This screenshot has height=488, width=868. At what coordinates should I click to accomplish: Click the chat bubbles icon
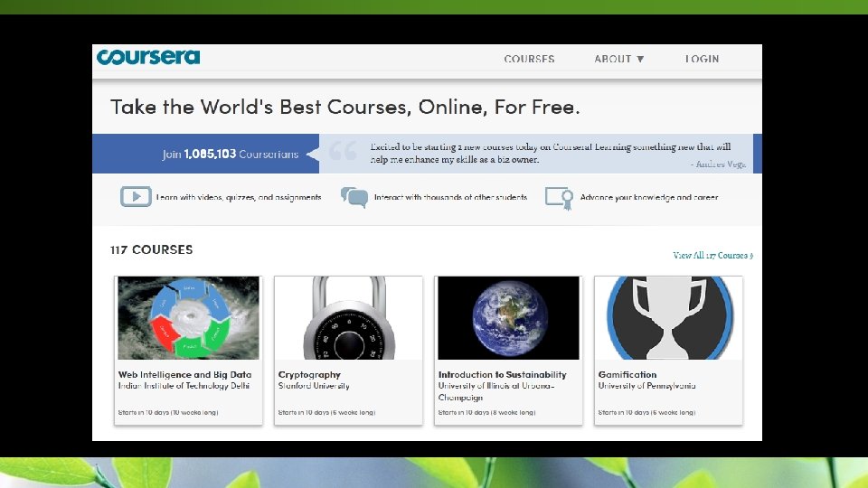pos(354,197)
